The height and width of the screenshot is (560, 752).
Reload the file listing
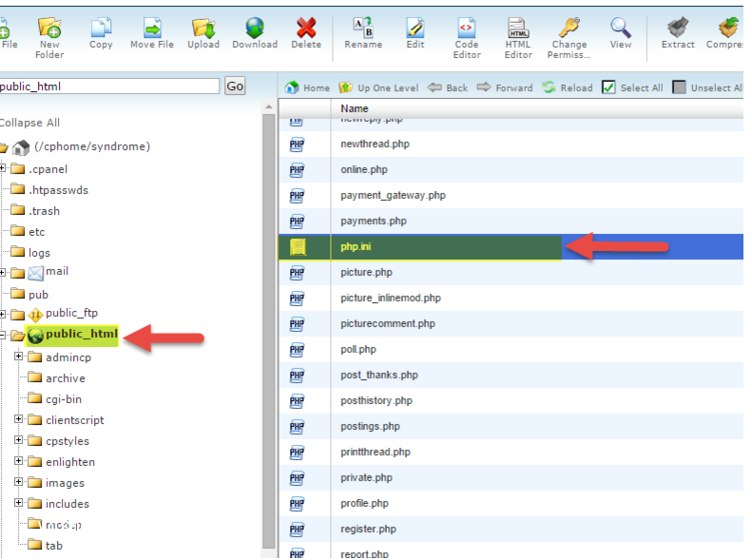568,87
